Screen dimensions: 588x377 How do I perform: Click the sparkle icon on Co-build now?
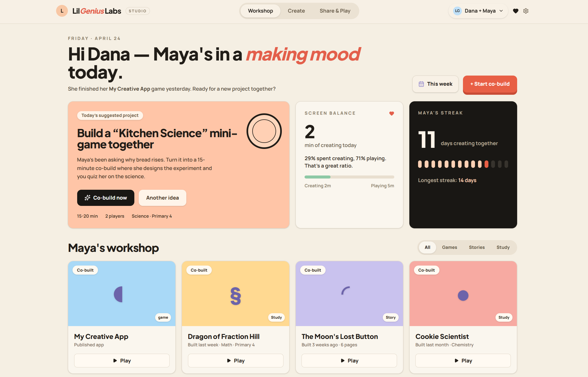click(88, 198)
